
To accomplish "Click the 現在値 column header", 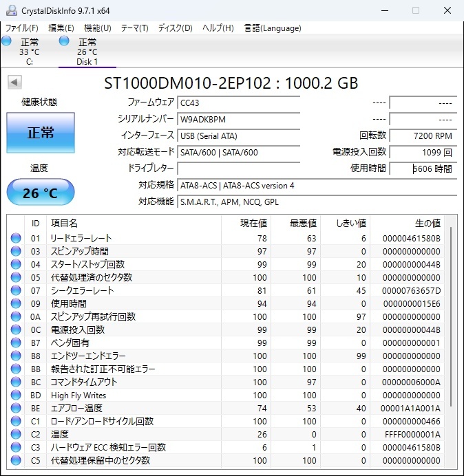I will click(x=246, y=224).
